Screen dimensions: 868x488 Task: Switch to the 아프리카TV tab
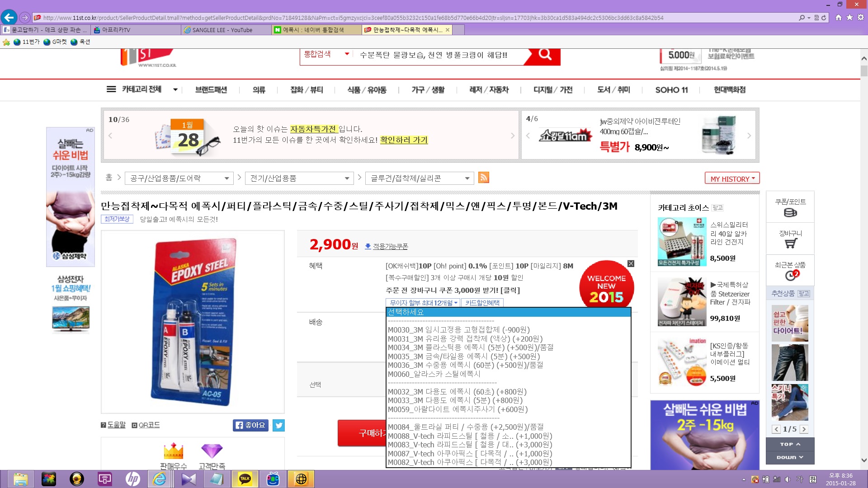(135, 30)
